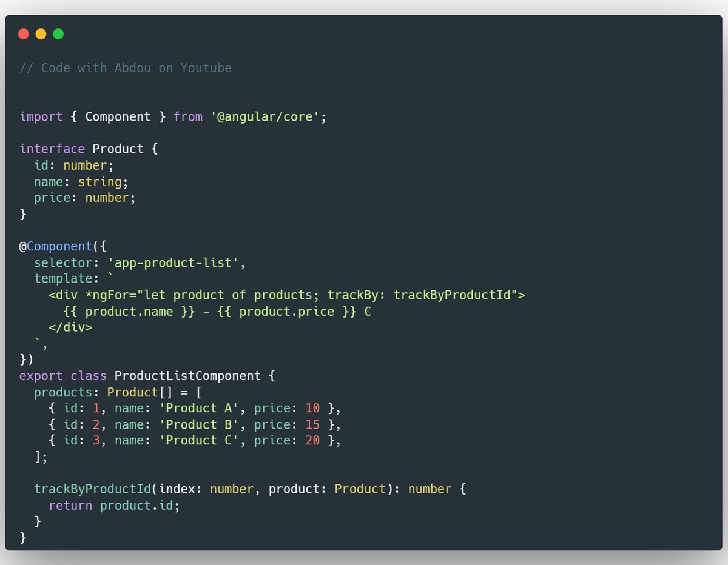The image size is (728, 565).
Task: Click 'ProductListComponent' class name
Action: [x=187, y=376]
